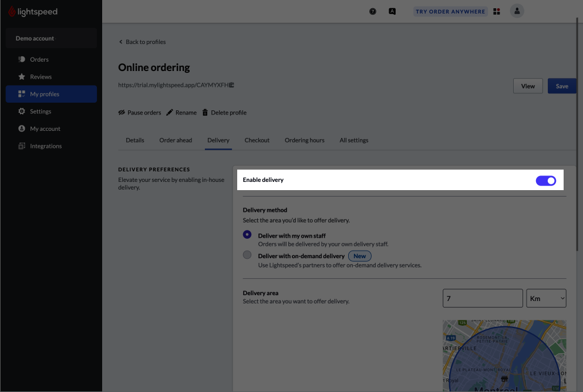Click the New badge beside on-demand delivery
Image resolution: width=583 pixels, height=392 pixels.
359,256
